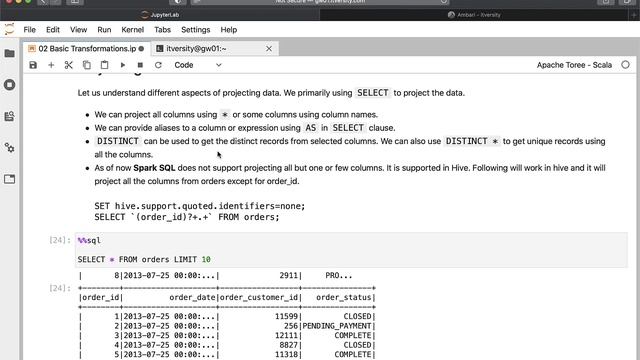Image resolution: width=640 pixels, height=360 pixels.
Task: Open the commands palette sidebar icon
Action: tap(9, 116)
